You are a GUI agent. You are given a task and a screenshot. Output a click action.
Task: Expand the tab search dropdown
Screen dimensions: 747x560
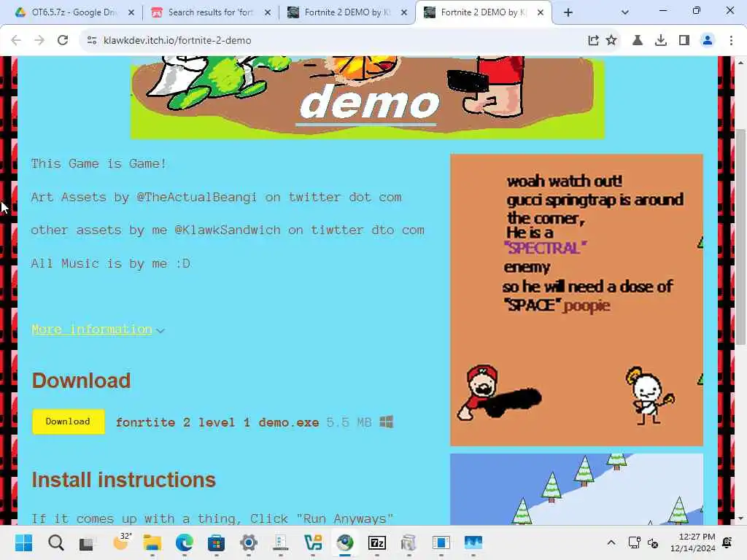tap(625, 12)
